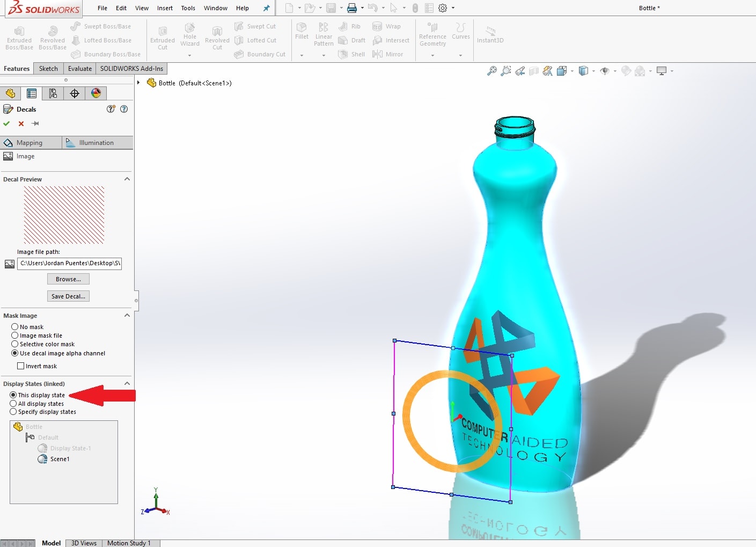
Task: Open Decals help question mark
Action: [124, 109]
